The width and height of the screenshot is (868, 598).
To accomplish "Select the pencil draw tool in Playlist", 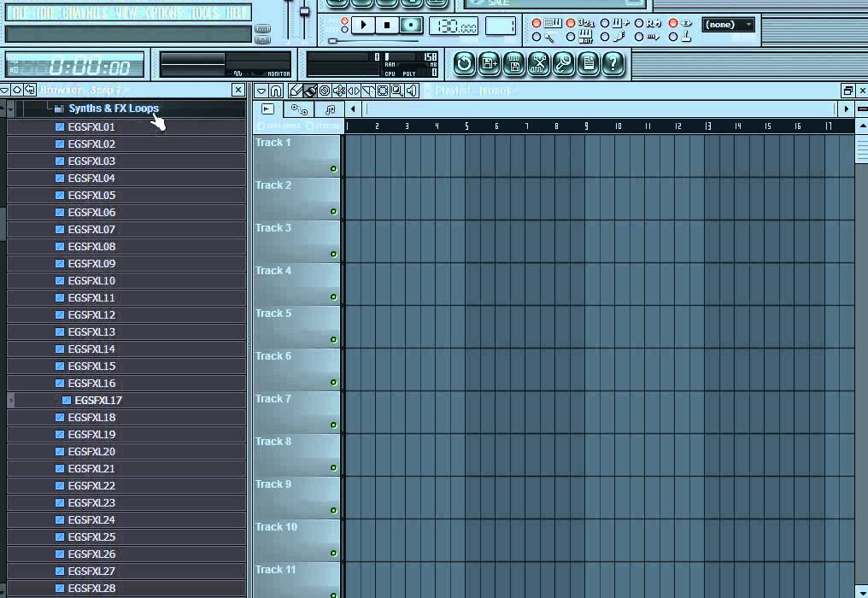I will 296,91.
